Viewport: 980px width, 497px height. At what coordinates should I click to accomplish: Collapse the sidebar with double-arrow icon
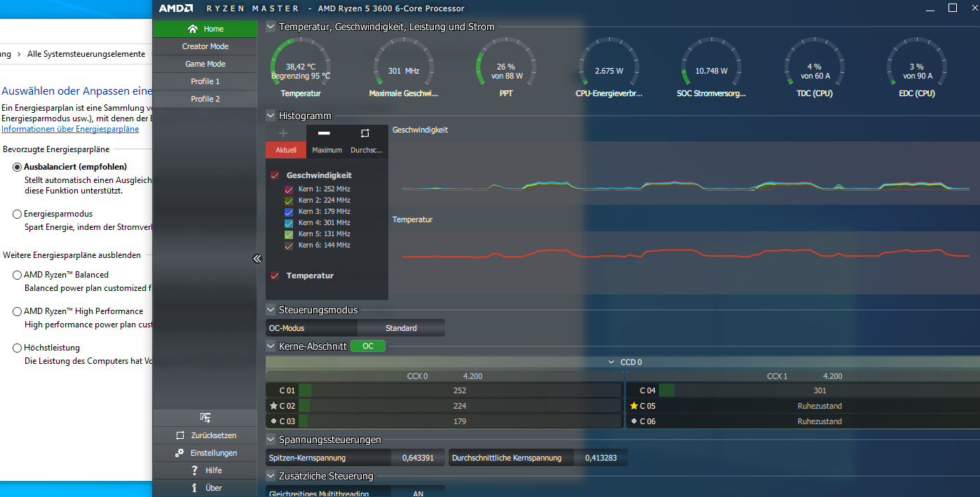(257, 259)
